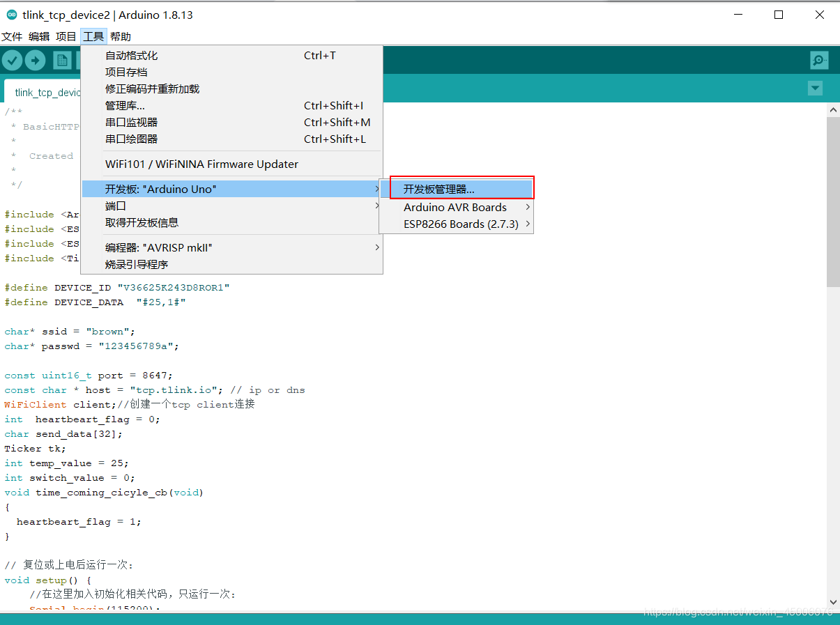The image size is (840, 625).
Task: Select WiFi101 / WiFiNINA Firmware Updater
Action: tap(202, 164)
